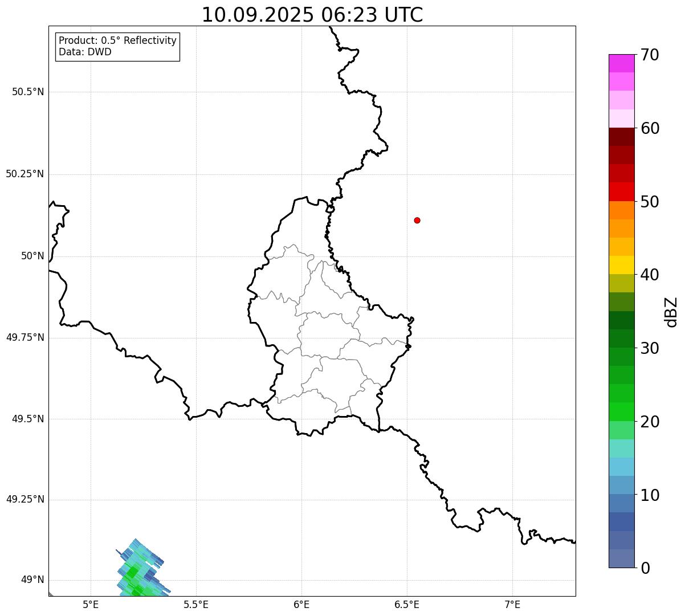Click the dark maroon colorbar segment below 60

[621, 137]
